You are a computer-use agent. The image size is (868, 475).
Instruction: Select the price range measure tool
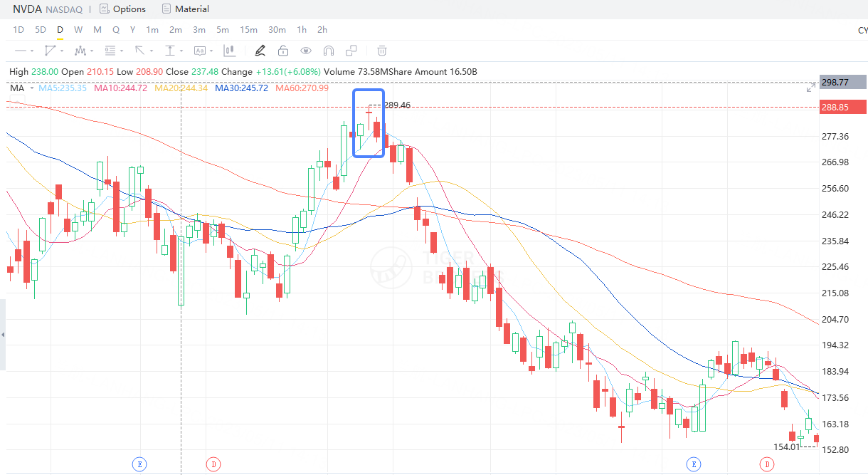(x=170, y=51)
